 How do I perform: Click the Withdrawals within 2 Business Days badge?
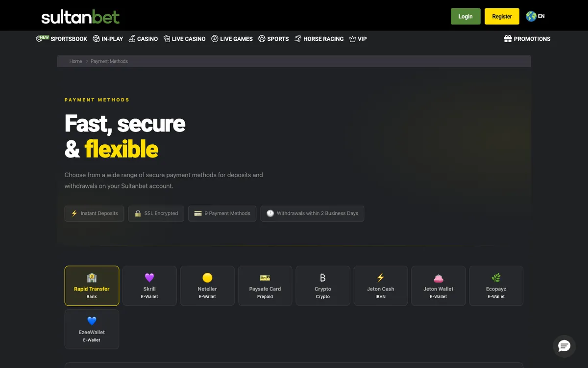[x=312, y=213]
